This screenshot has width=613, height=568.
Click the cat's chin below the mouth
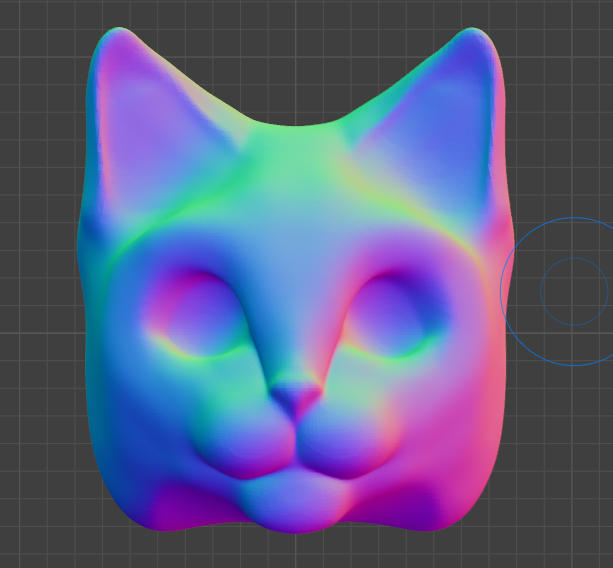click(x=296, y=502)
